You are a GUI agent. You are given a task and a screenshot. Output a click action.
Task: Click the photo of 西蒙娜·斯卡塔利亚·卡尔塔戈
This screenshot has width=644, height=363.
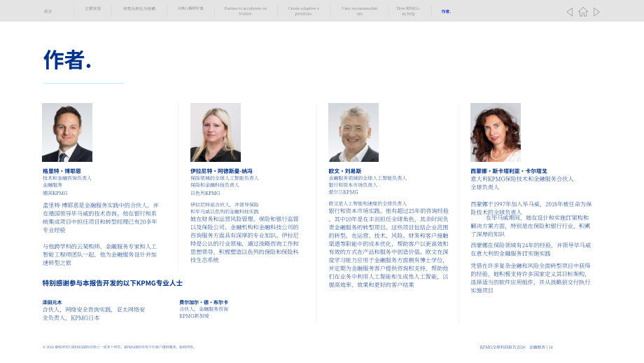point(496,132)
